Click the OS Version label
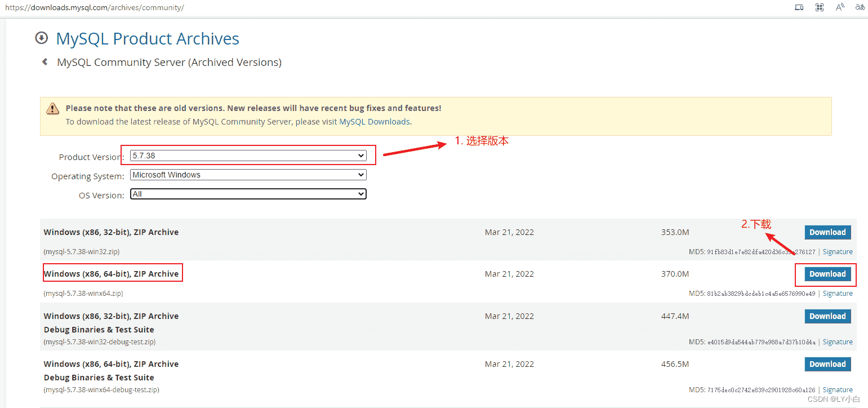This screenshot has width=868, height=408. point(101,196)
